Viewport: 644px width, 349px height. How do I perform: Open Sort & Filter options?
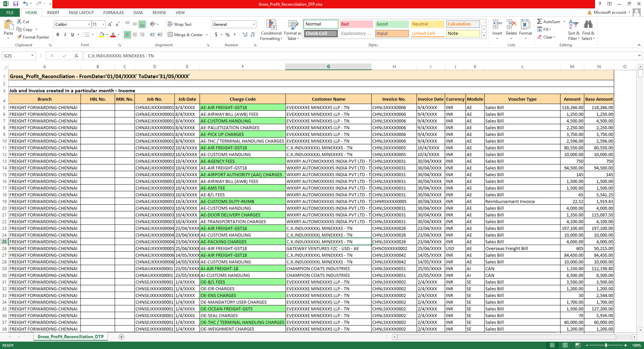tap(574, 30)
